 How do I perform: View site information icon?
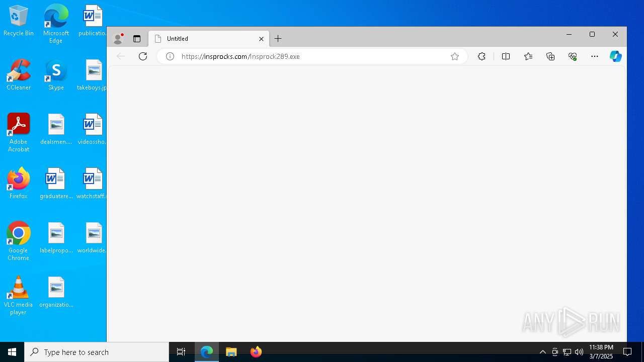[x=170, y=56]
